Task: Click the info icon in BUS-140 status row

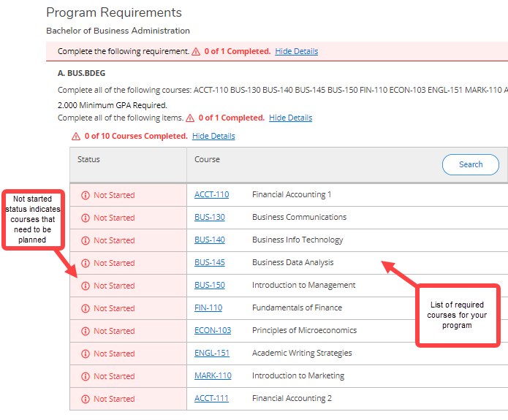Action: (86, 240)
